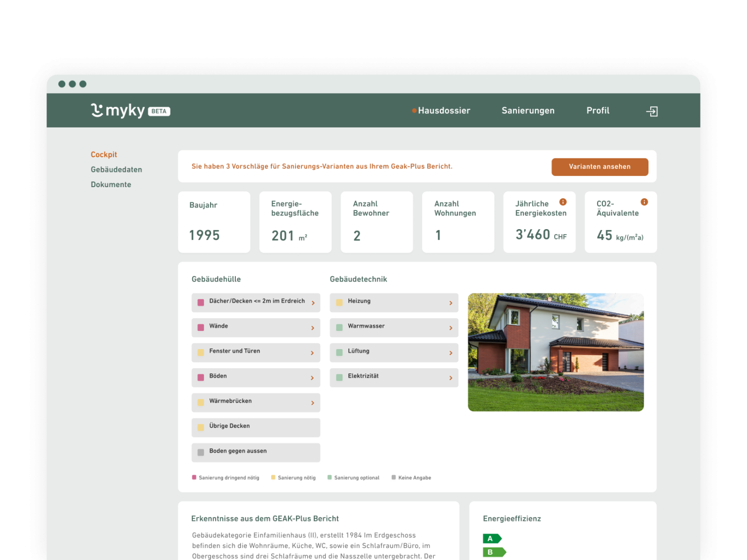Click the Varianten ansehen button

coord(600,166)
